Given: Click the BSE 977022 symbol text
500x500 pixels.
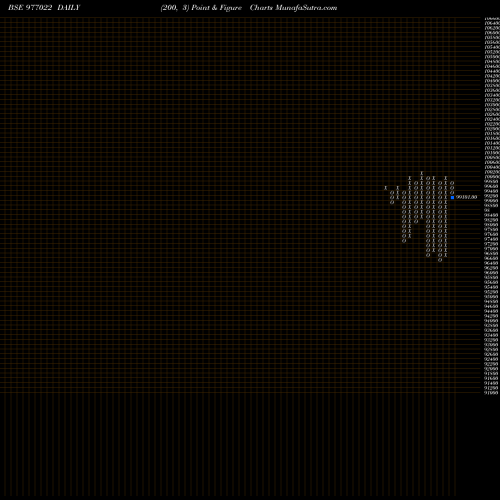Looking at the screenshot, I should pyautogui.click(x=30, y=8).
